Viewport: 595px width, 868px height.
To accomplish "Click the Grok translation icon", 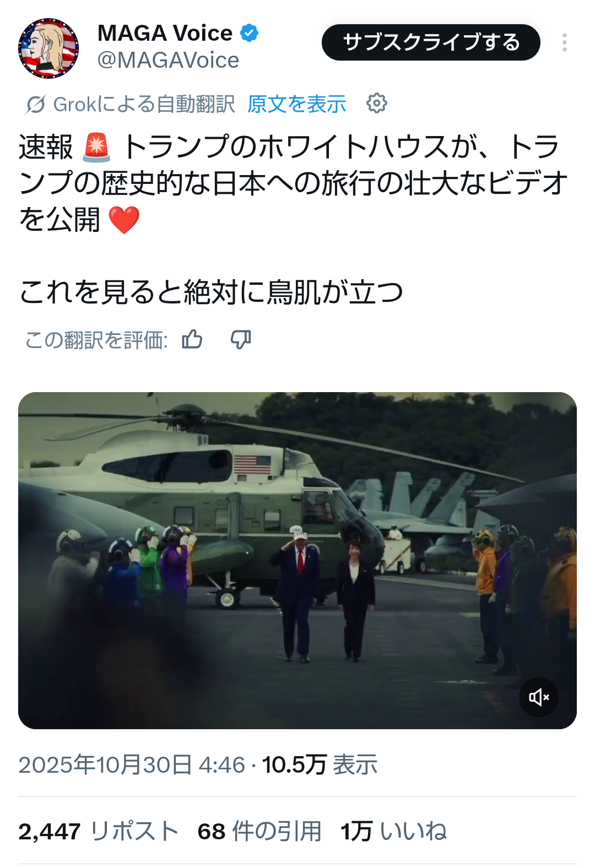I will (x=35, y=104).
